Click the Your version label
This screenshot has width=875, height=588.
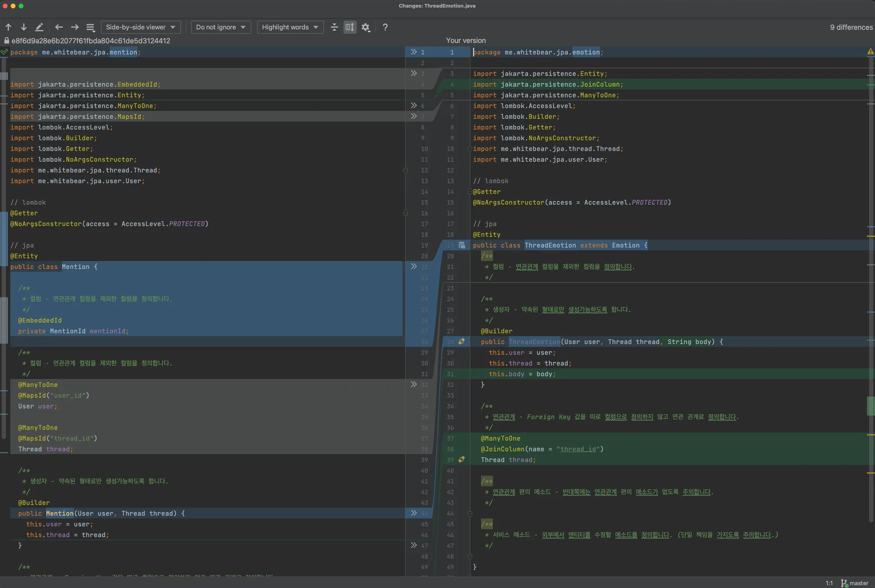(466, 41)
